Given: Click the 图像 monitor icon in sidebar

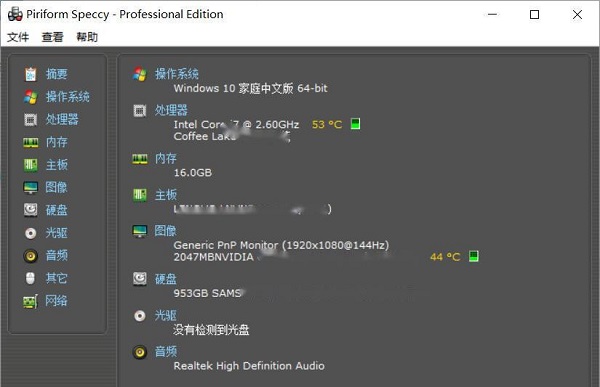Looking at the screenshot, I should (31, 188).
